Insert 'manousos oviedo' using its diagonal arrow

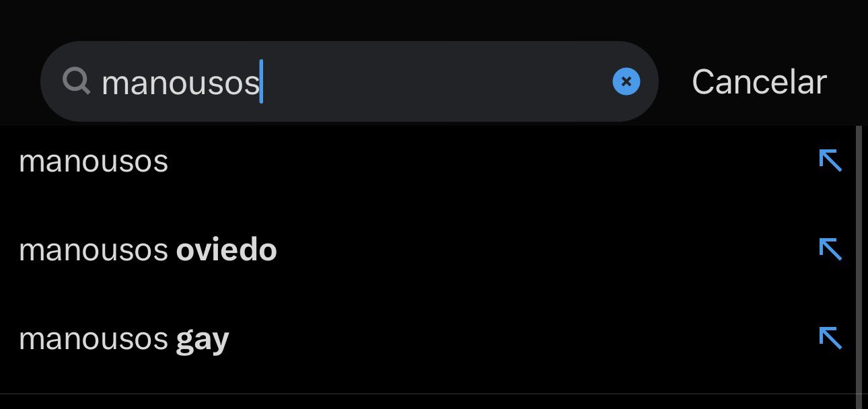pyautogui.click(x=830, y=250)
